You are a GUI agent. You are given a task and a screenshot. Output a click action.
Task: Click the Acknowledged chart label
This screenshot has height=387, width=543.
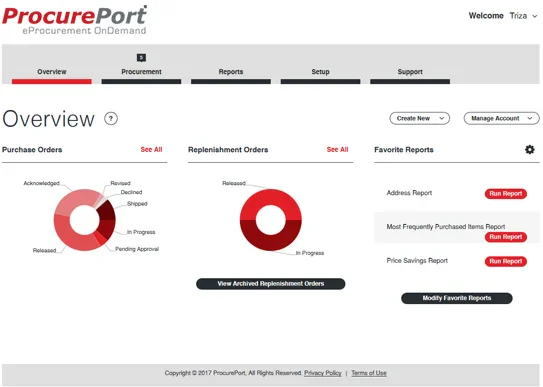(41, 183)
